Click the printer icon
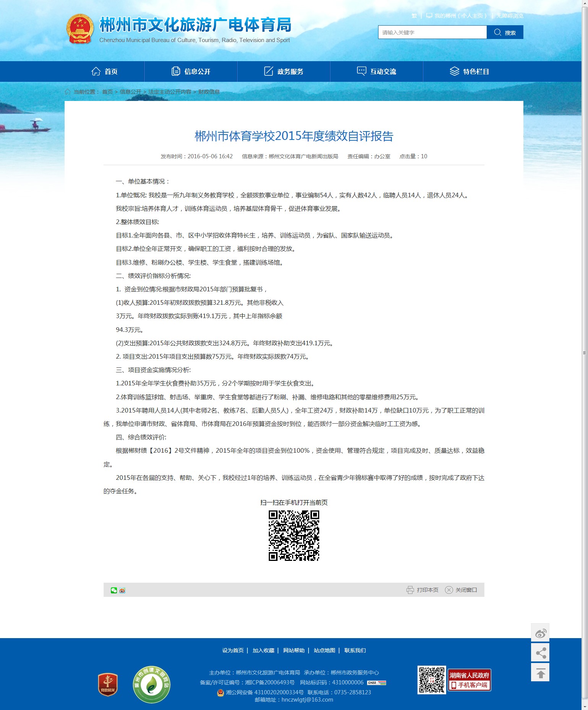 coord(410,590)
